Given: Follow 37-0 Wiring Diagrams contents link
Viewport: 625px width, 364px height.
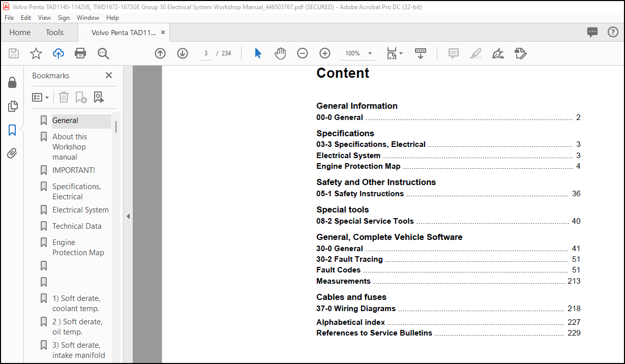Looking at the screenshot, I should tap(448, 309).
